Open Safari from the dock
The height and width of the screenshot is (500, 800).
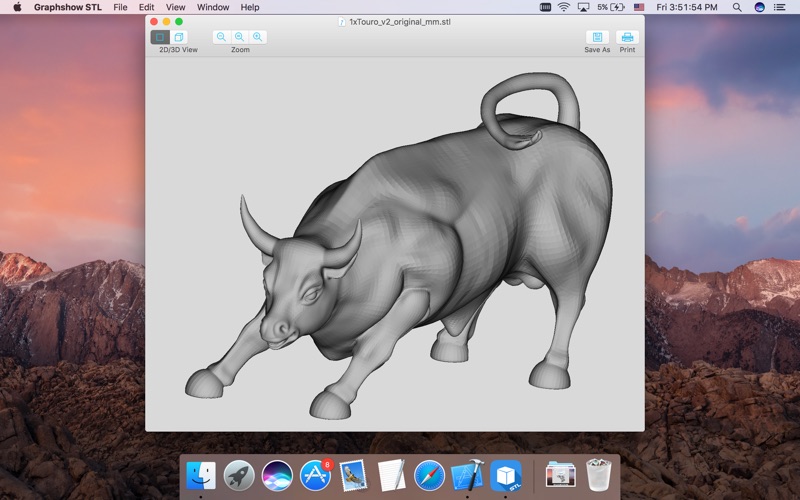pyautogui.click(x=429, y=476)
